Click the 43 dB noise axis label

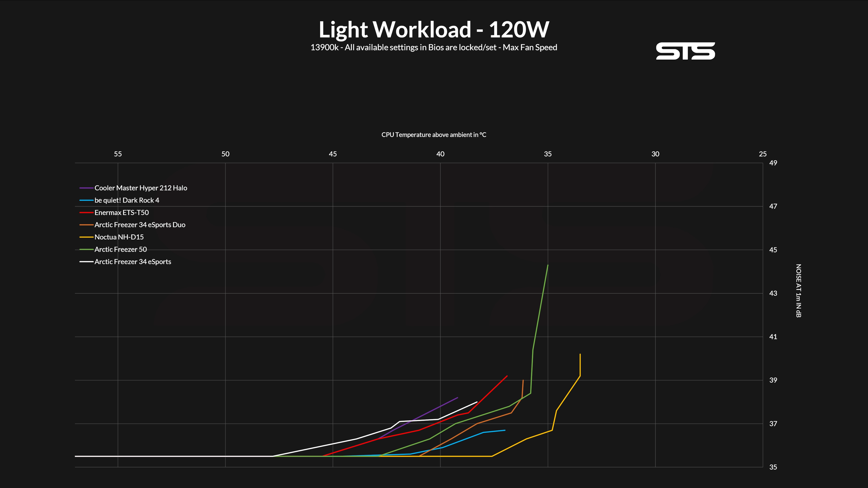click(x=773, y=293)
